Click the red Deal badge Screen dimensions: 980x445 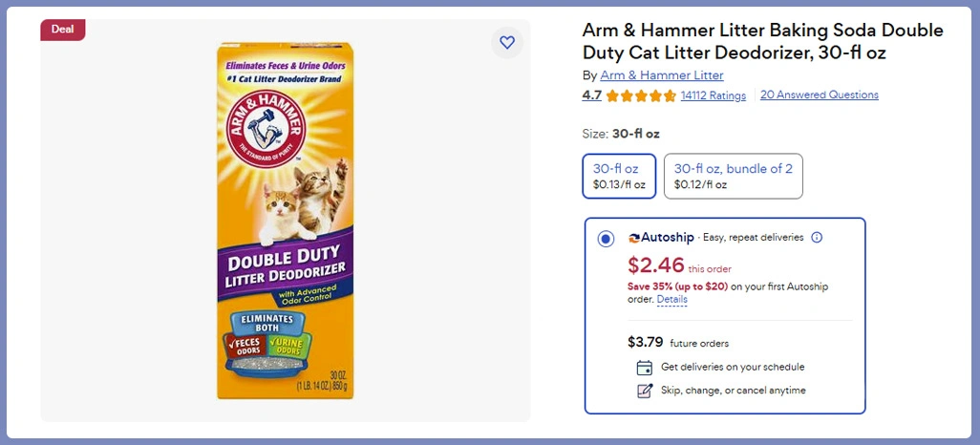pyautogui.click(x=63, y=30)
